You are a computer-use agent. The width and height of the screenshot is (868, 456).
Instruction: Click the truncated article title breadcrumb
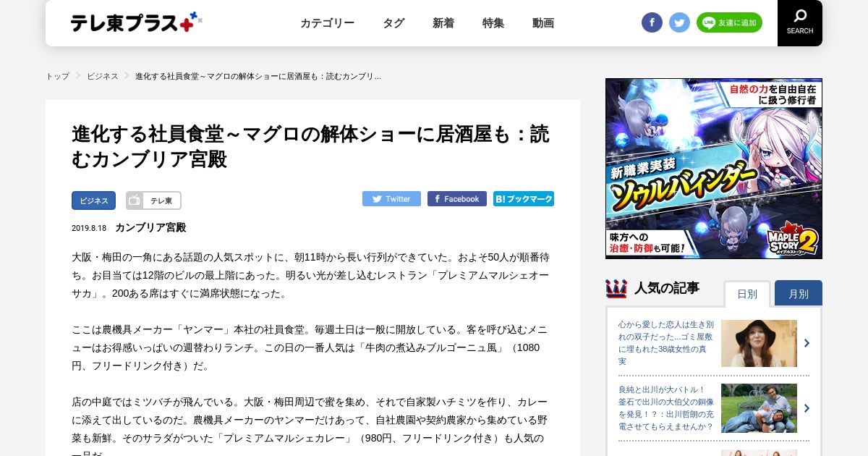[x=258, y=76]
